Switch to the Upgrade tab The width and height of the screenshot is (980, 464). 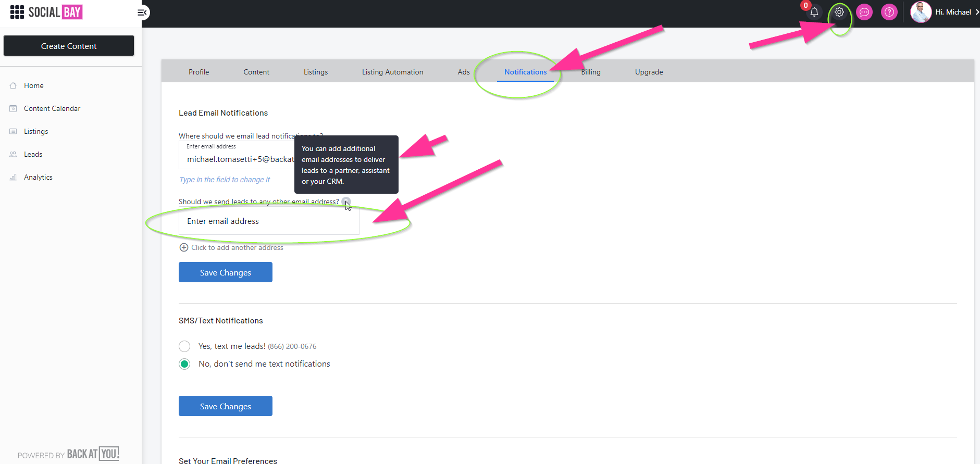(x=649, y=72)
